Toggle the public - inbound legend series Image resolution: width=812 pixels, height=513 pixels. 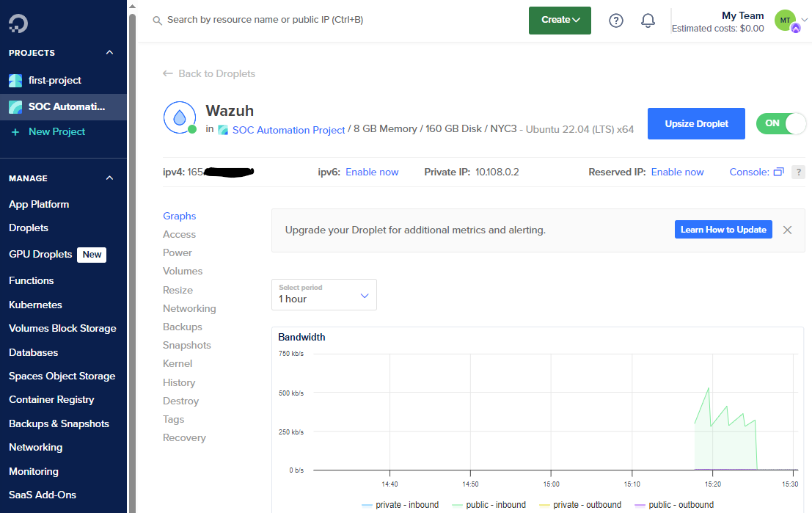[x=490, y=505]
